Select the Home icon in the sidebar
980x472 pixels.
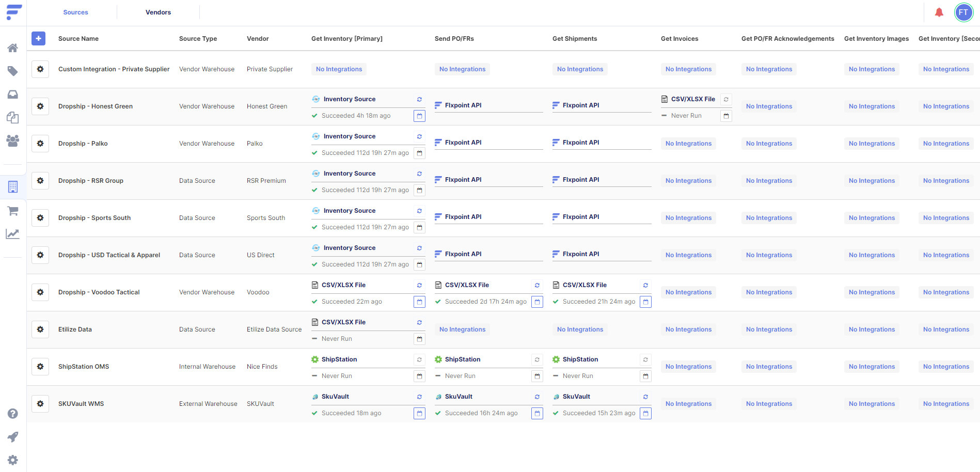(13, 48)
